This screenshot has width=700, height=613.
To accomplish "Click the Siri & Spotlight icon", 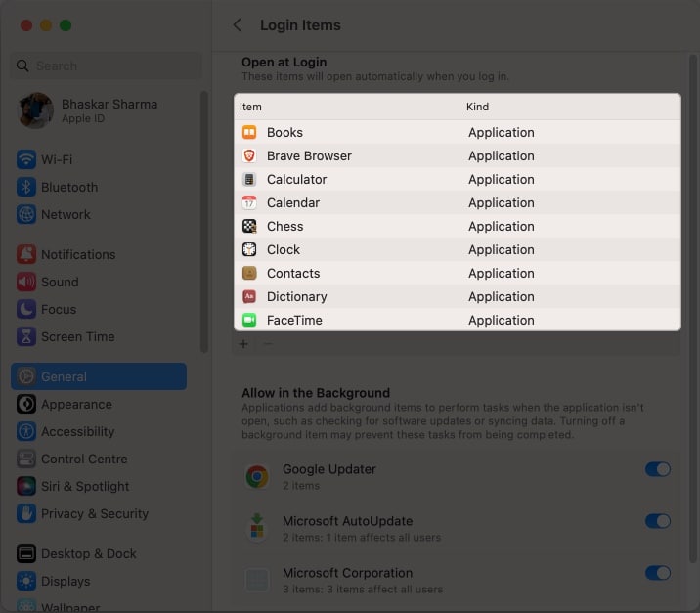I will click(x=26, y=486).
